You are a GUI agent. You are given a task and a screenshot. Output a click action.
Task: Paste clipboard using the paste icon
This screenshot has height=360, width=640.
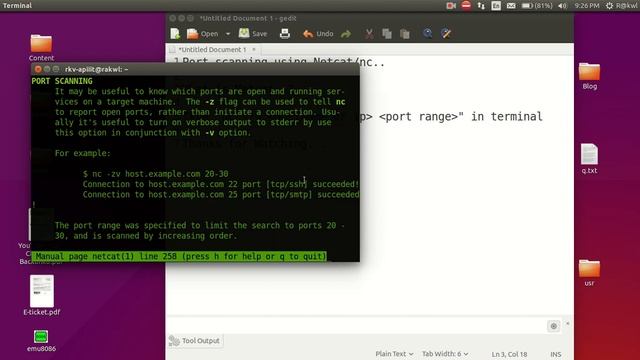[x=405, y=34]
